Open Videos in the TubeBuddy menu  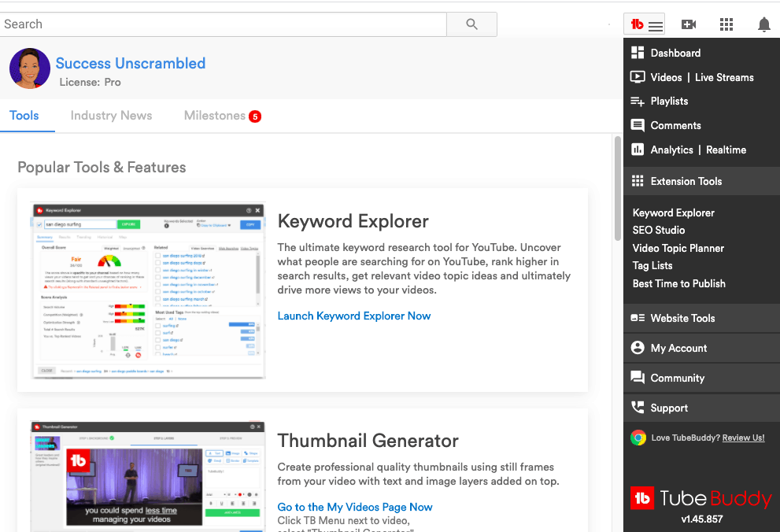pyautogui.click(x=666, y=77)
